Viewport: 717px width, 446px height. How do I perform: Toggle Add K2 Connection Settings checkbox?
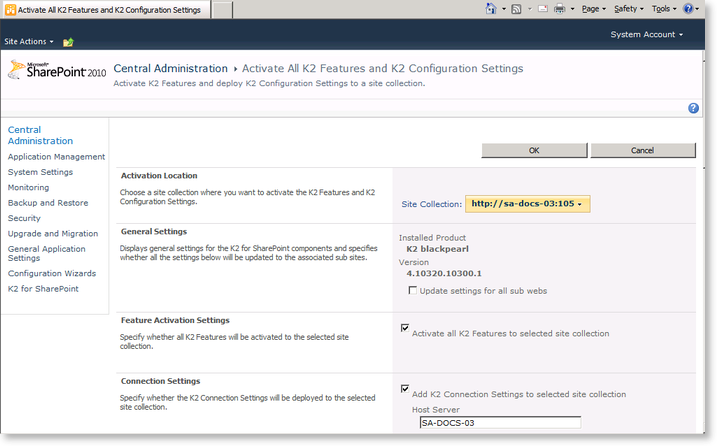click(405, 388)
